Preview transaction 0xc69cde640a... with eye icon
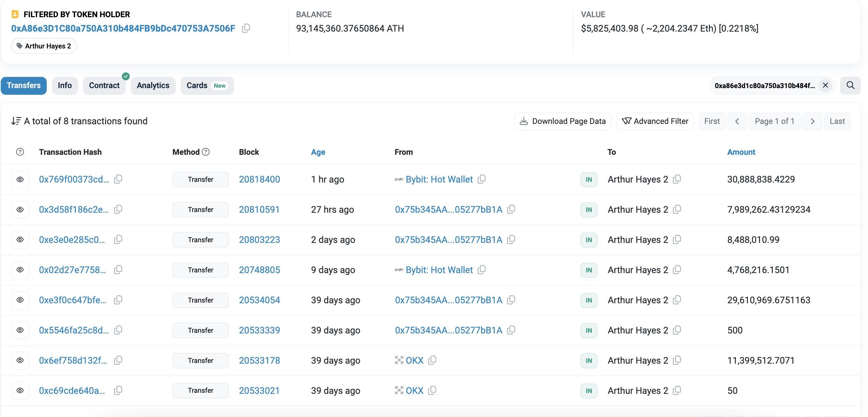Image resolution: width=868 pixels, height=417 pixels. pos(20,391)
